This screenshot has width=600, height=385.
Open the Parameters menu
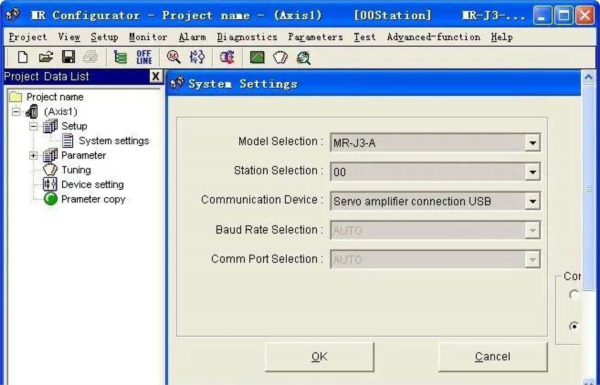click(315, 37)
